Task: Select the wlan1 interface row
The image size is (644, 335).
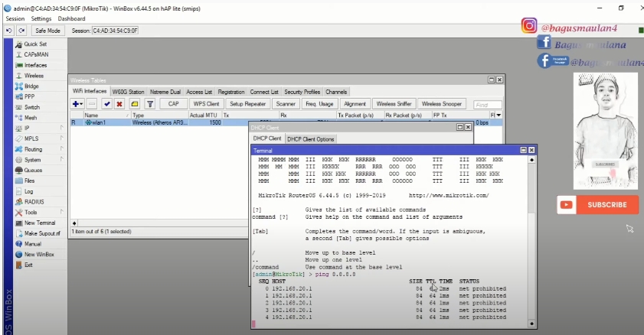Action: 286,122
